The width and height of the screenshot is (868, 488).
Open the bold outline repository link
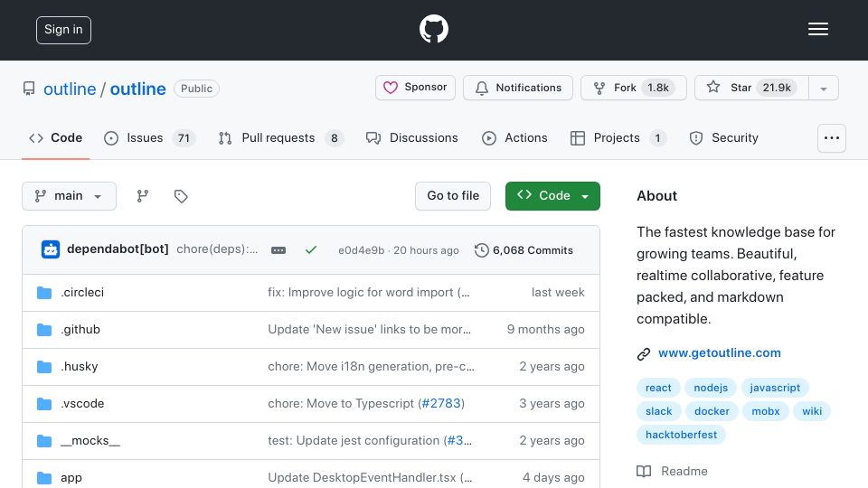tap(137, 89)
